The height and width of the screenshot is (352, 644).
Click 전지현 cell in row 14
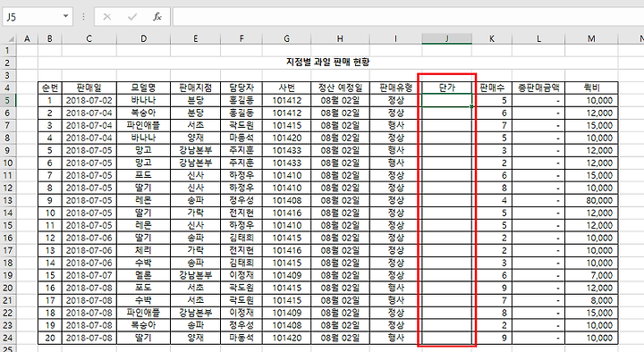[x=241, y=213]
